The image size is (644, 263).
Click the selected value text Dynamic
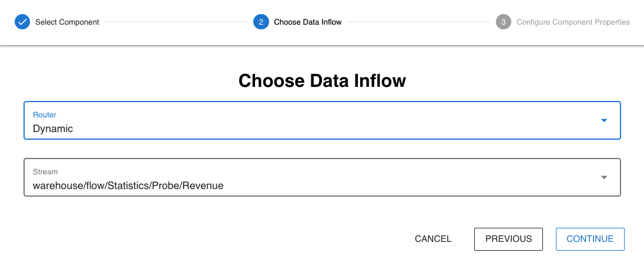(x=53, y=129)
